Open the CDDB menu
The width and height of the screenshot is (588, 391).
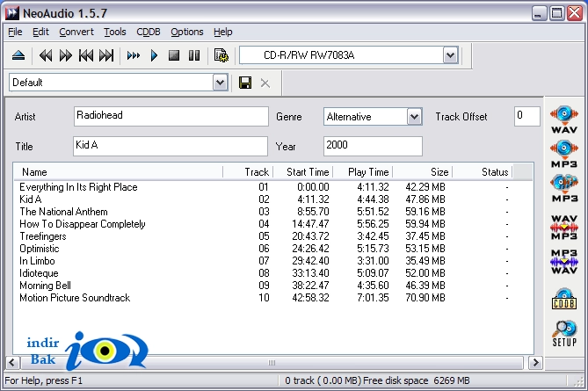149,32
